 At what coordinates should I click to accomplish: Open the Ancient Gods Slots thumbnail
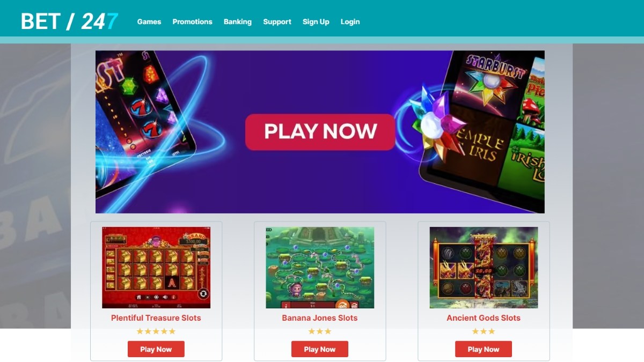click(x=484, y=268)
